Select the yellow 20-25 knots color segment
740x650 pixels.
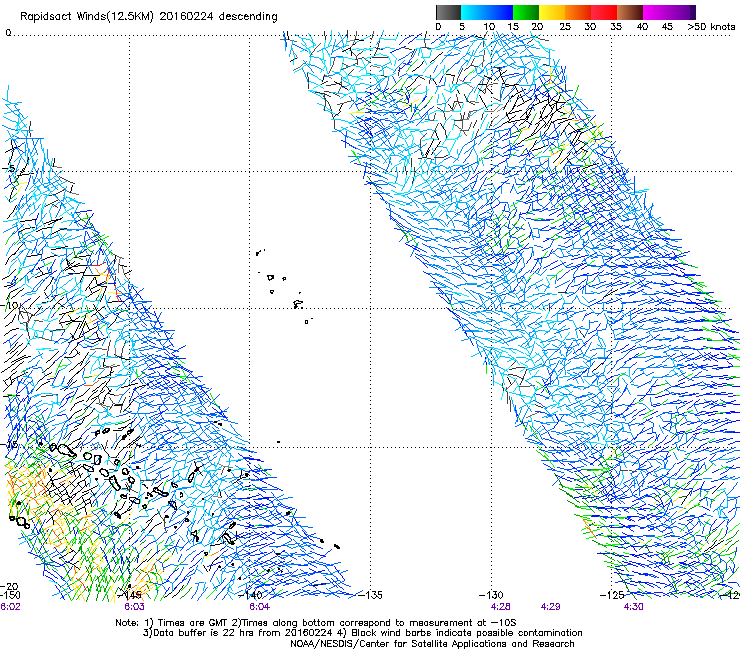click(552, 12)
